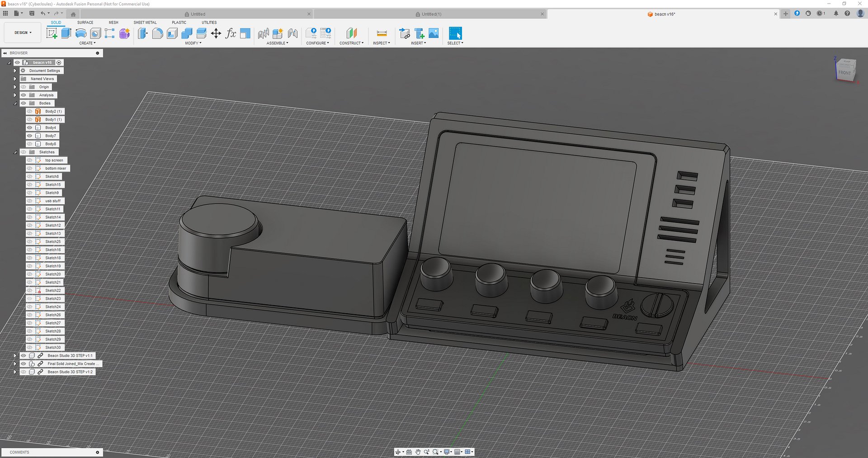868x458 pixels.
Task: Show the 'top screen' sketch
Action: click(x=29, y=160)
